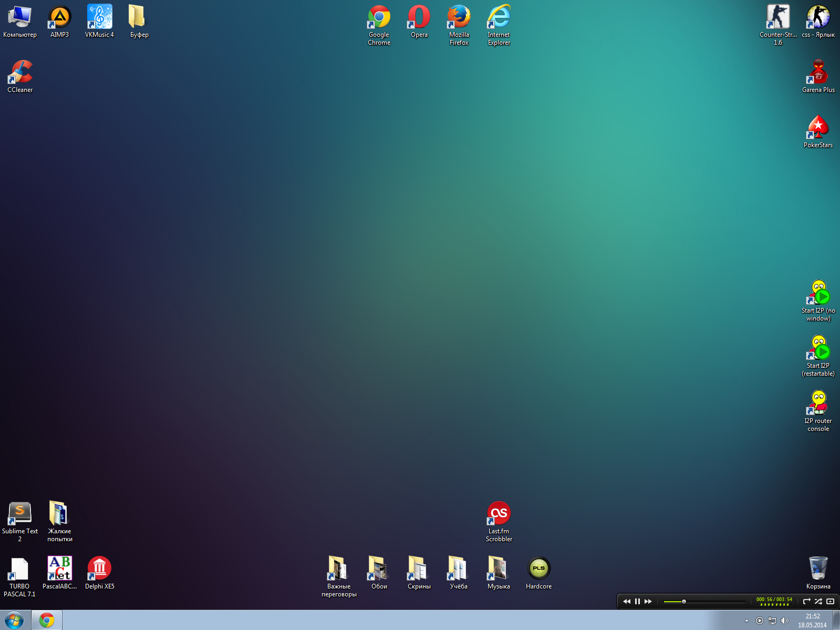Click the dotted volume bar under the track time
Viewport: 840px width, 630px height.
[x=775, y=605]
